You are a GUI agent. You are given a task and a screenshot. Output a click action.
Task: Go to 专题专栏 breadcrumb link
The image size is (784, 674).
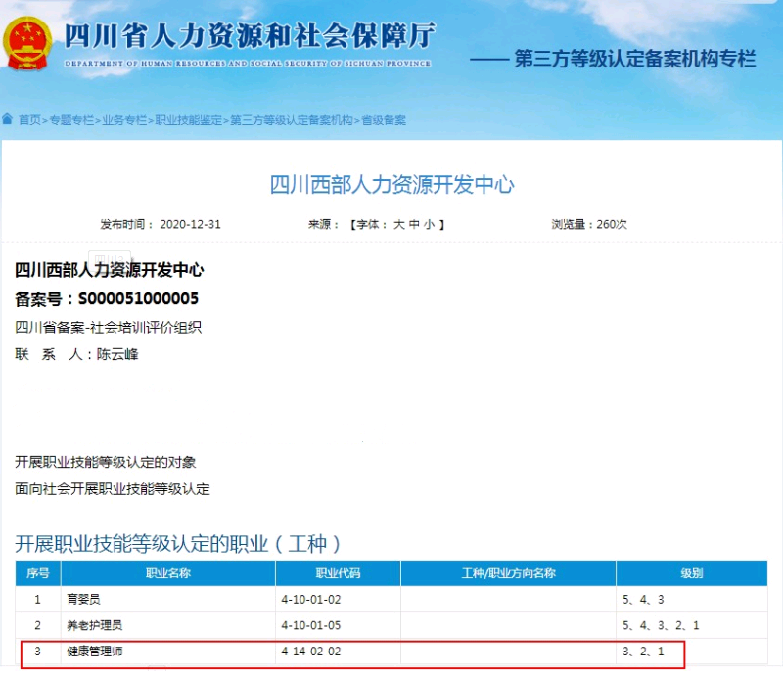point(71,120)
